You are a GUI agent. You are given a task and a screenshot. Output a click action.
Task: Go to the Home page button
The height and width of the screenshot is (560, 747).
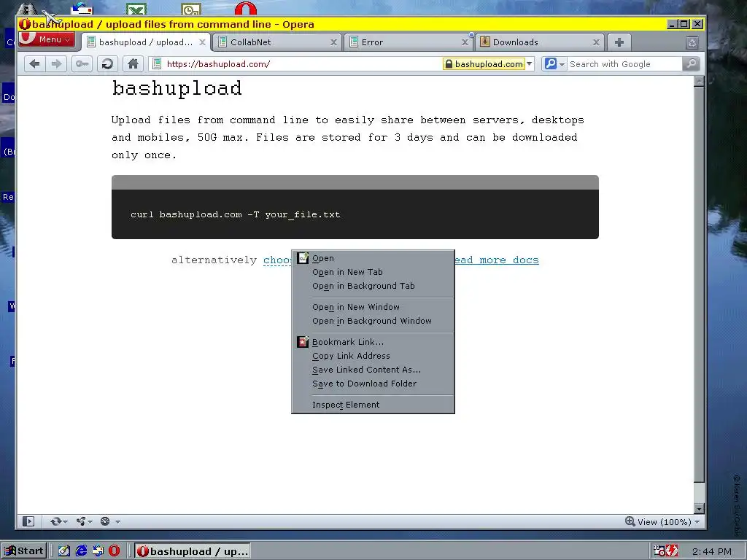133,64
